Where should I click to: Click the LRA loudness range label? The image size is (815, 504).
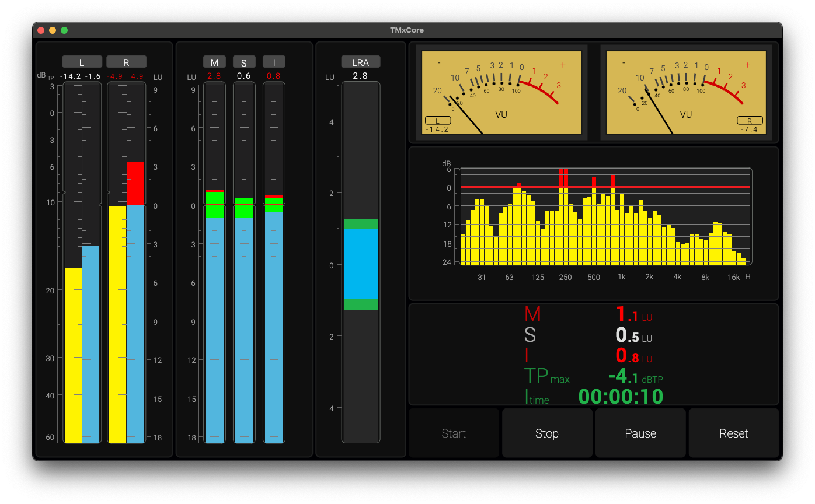click(361, 62)
